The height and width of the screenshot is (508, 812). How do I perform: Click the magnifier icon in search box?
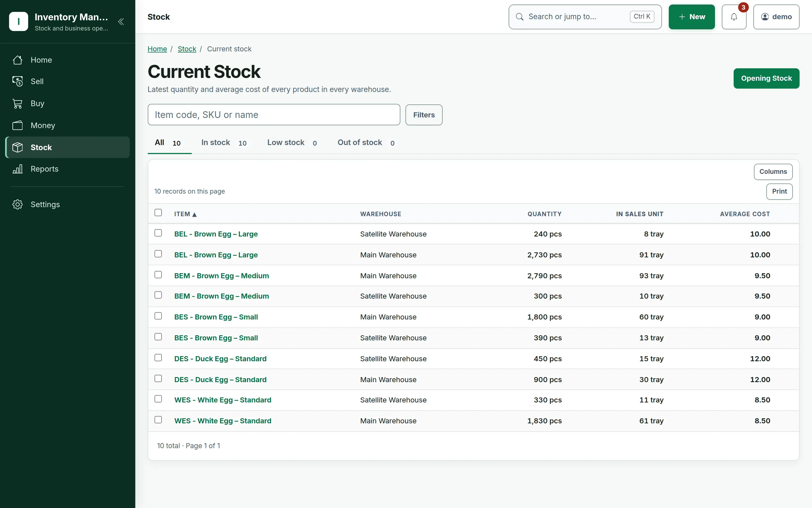[519, 17]
